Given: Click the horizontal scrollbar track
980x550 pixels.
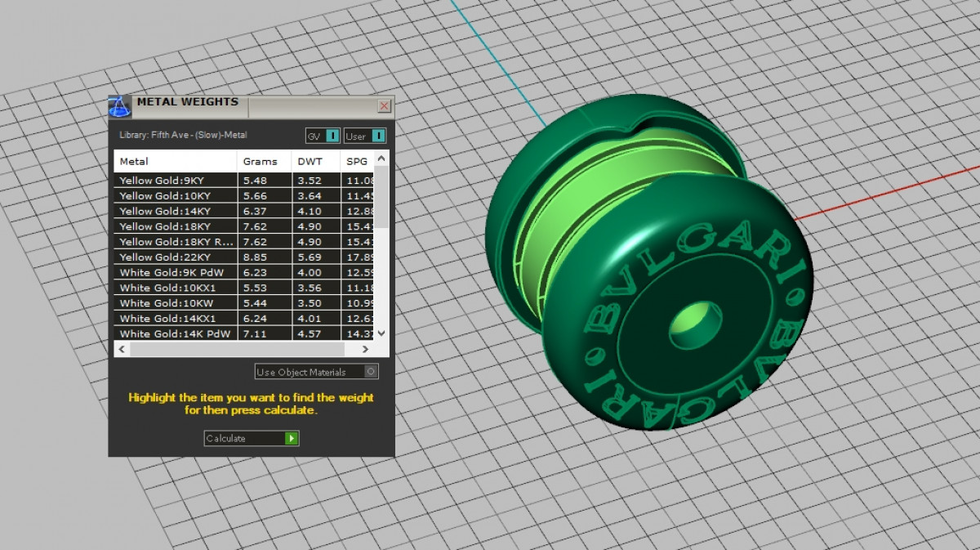Looking at the screenshot, I should 245,349.
